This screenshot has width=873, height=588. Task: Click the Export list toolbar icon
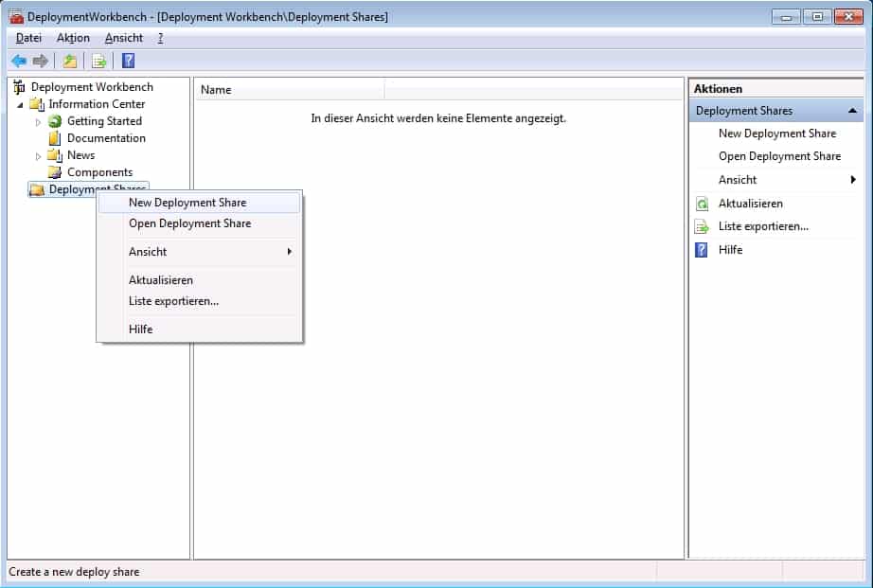pyautogui.click(x=99, y=61)
